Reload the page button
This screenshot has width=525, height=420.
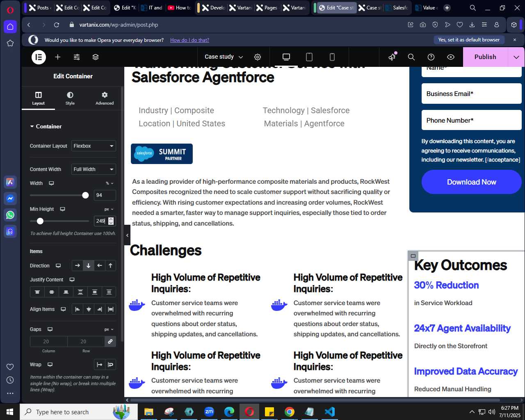tap(57, 25)
